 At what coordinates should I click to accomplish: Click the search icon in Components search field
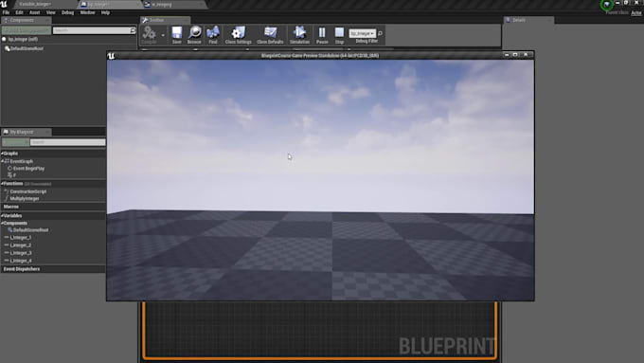click(x=133, y=30)
